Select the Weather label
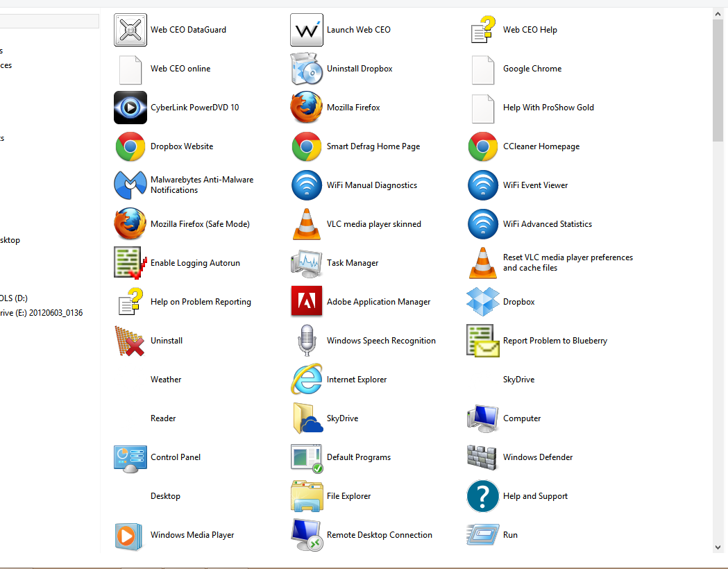Screen dimensions: 728x569 (x=166, y=379)
